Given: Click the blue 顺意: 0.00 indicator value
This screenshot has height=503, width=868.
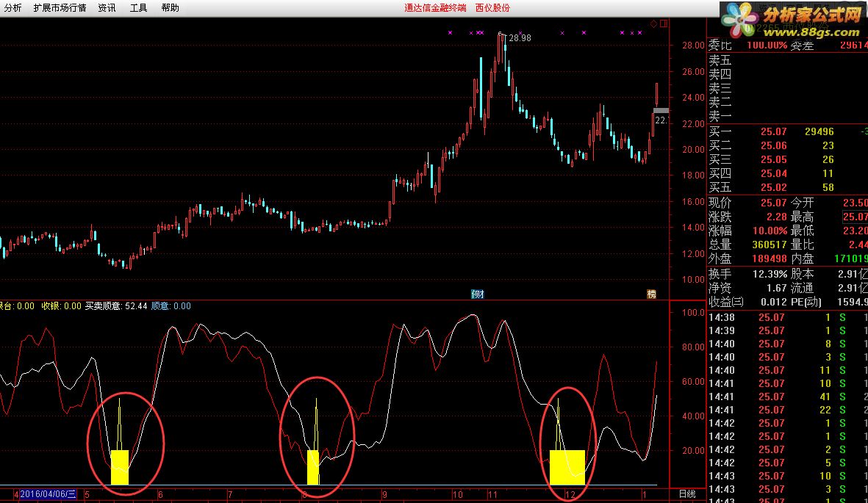Looking at the screenshot, I should 171,306.
